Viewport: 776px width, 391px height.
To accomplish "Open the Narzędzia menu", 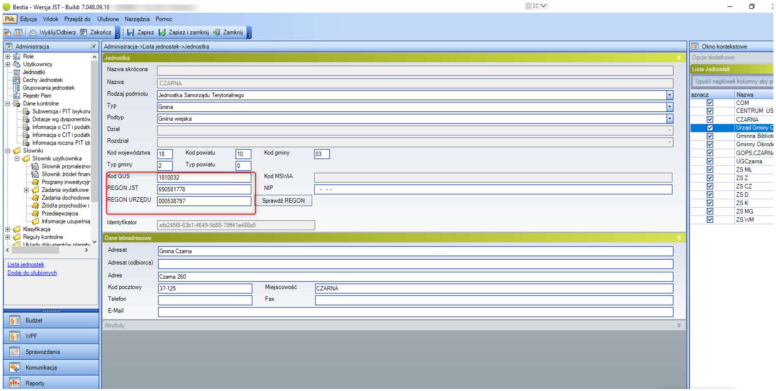I will (x=137, y=19).
